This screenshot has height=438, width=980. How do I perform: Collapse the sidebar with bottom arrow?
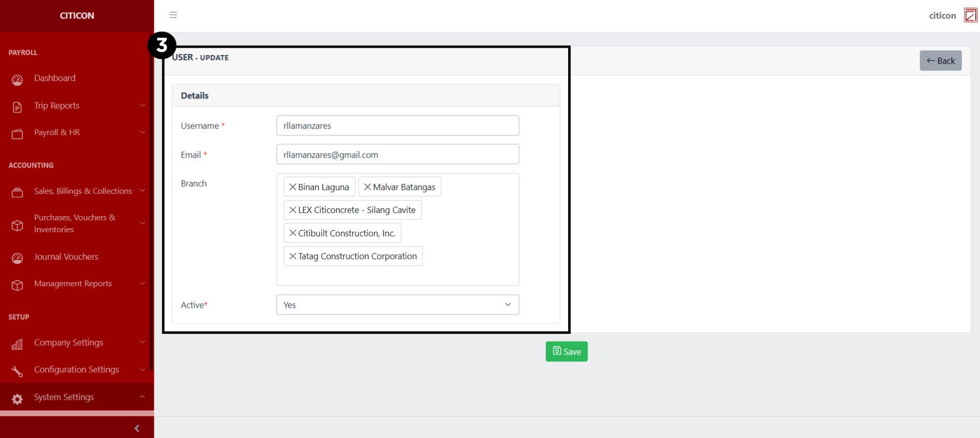(x=137, y=428)
